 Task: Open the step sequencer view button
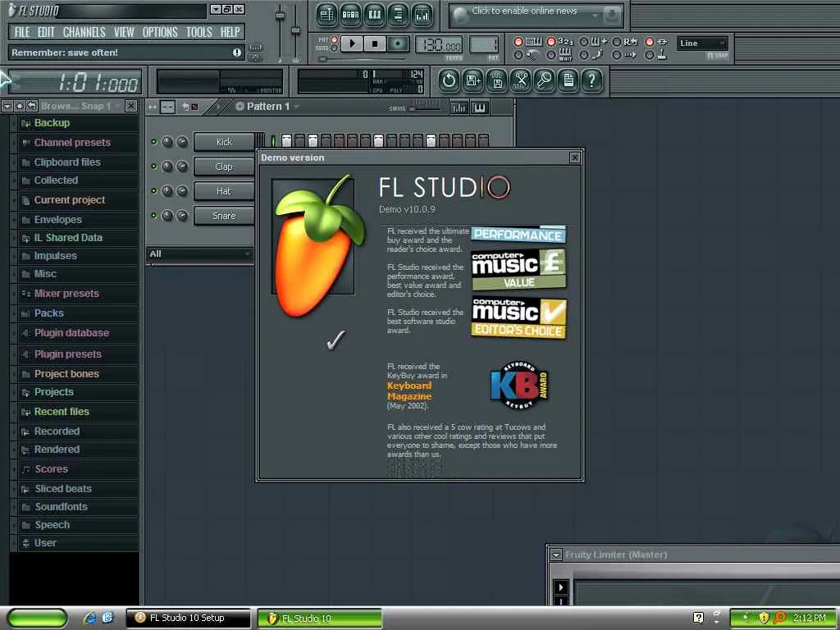349,15
